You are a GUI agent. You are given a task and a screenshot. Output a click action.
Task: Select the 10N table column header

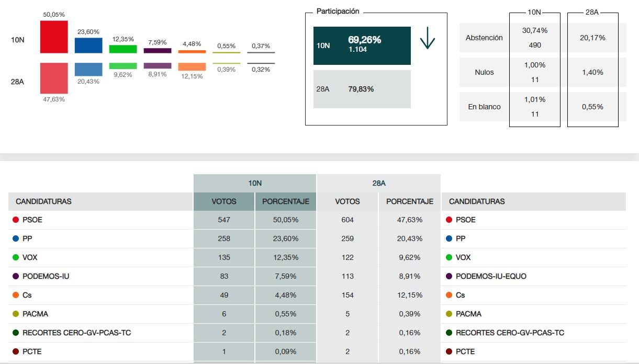click(255, 184)
